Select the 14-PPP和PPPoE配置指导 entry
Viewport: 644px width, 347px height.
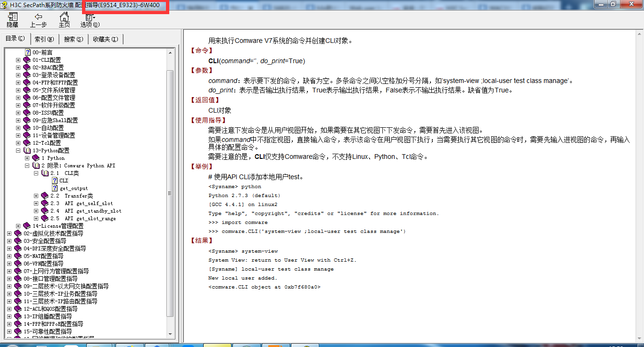coord(54,324)
